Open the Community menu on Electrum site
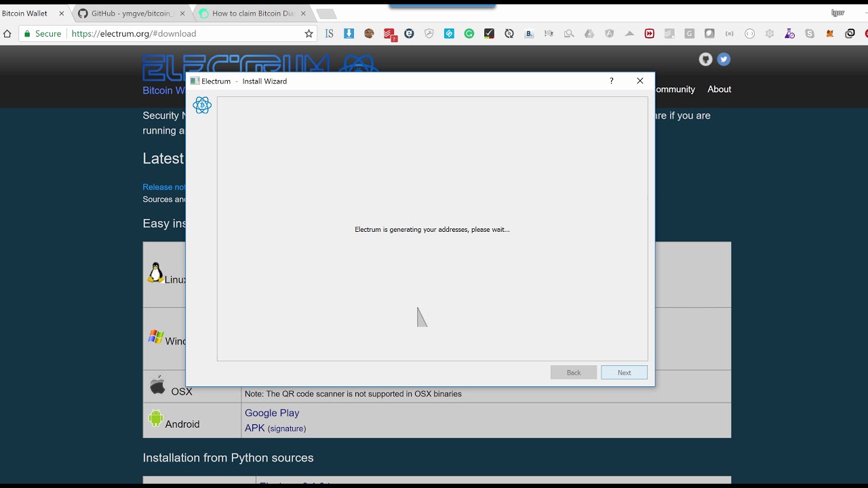This screenshot has width=868, height=488. [x=675, y=89]
